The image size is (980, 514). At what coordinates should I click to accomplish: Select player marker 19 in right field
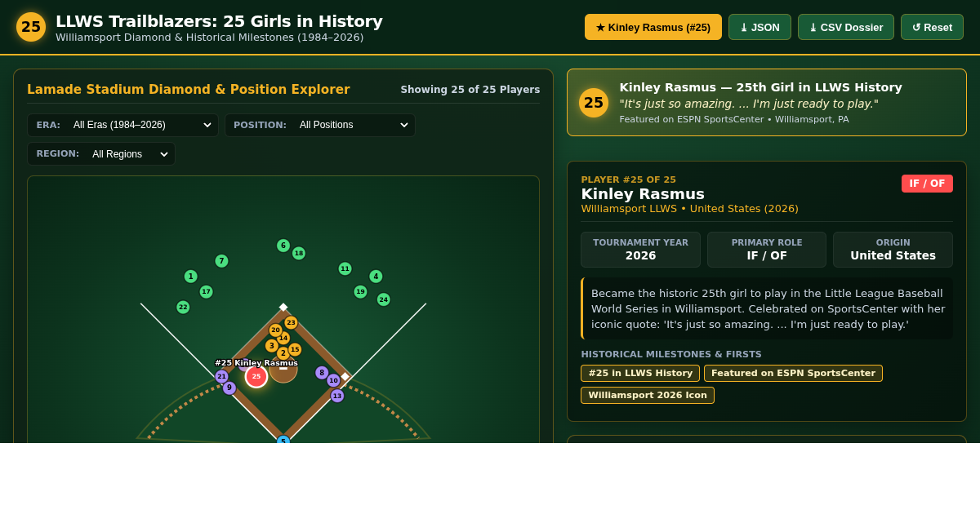(360, 291)
